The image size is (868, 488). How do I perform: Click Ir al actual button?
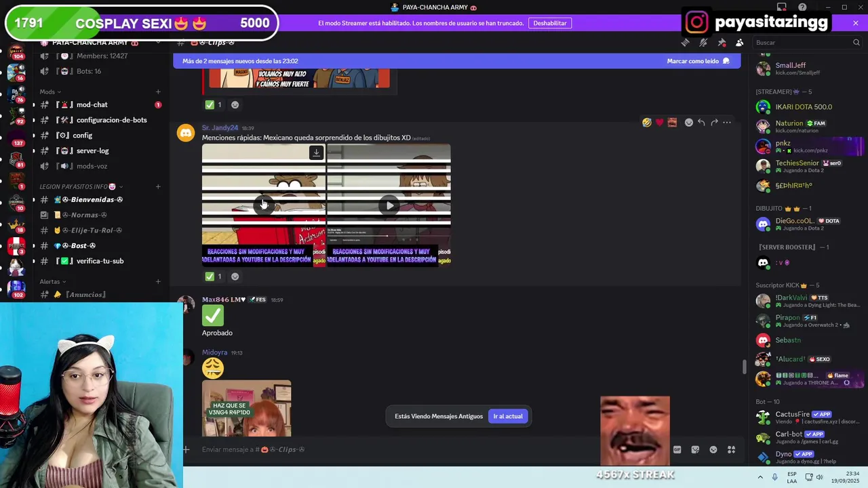click(508, 416)
